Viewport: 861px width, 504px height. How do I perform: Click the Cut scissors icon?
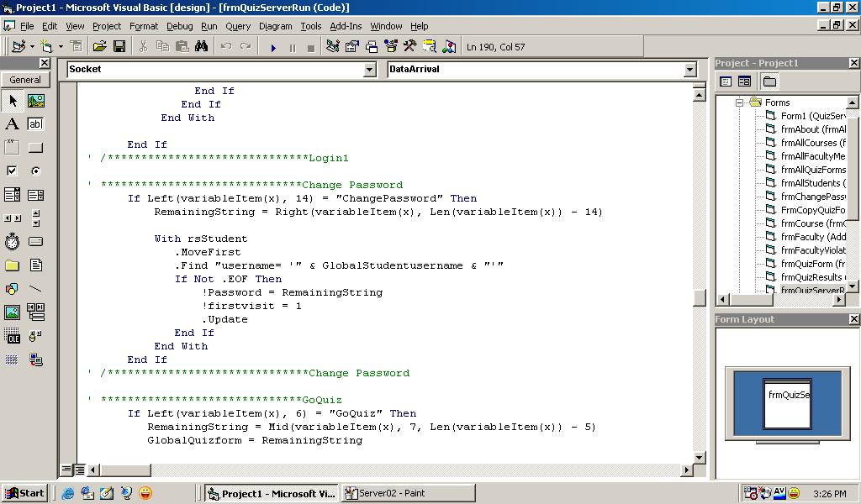(x=143, y=46)
